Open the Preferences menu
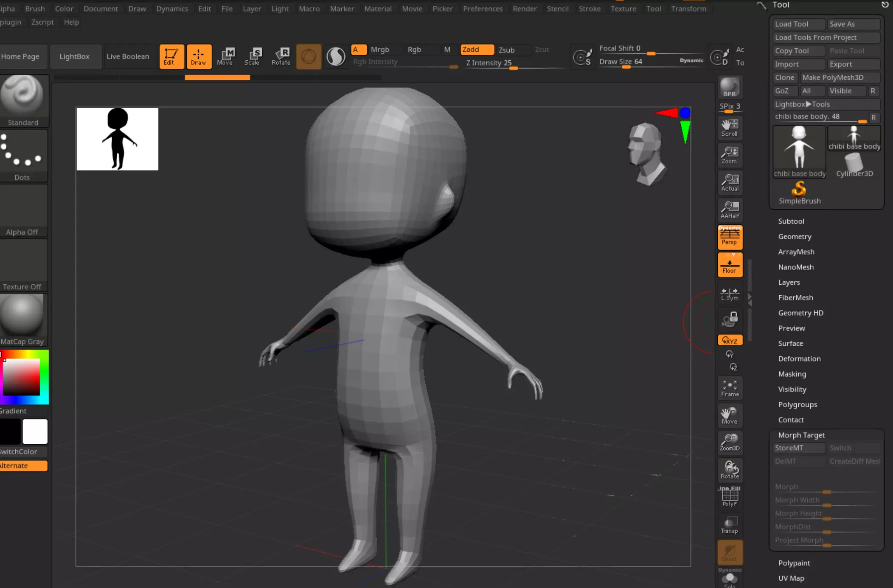 (x=483, y=8)
